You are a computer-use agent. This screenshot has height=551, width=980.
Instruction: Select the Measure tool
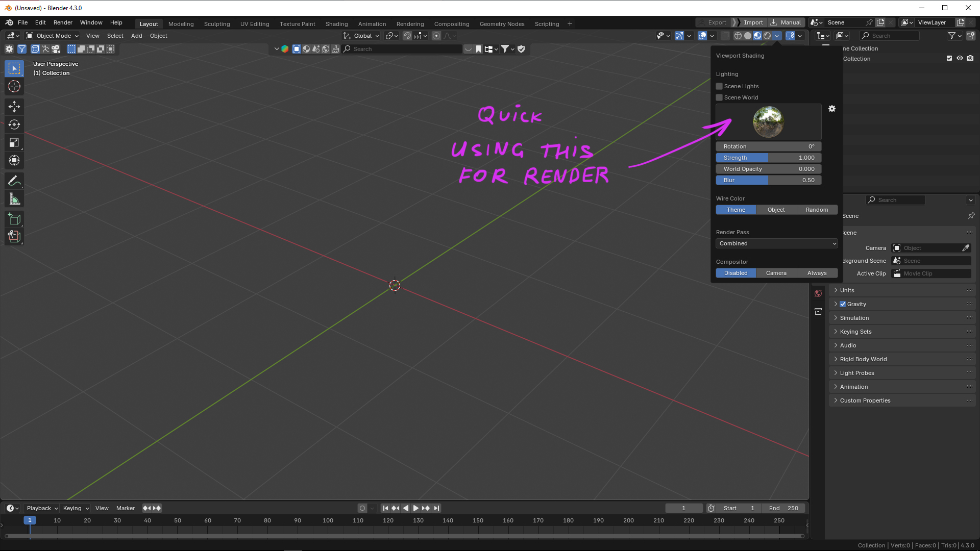(14, 199)
